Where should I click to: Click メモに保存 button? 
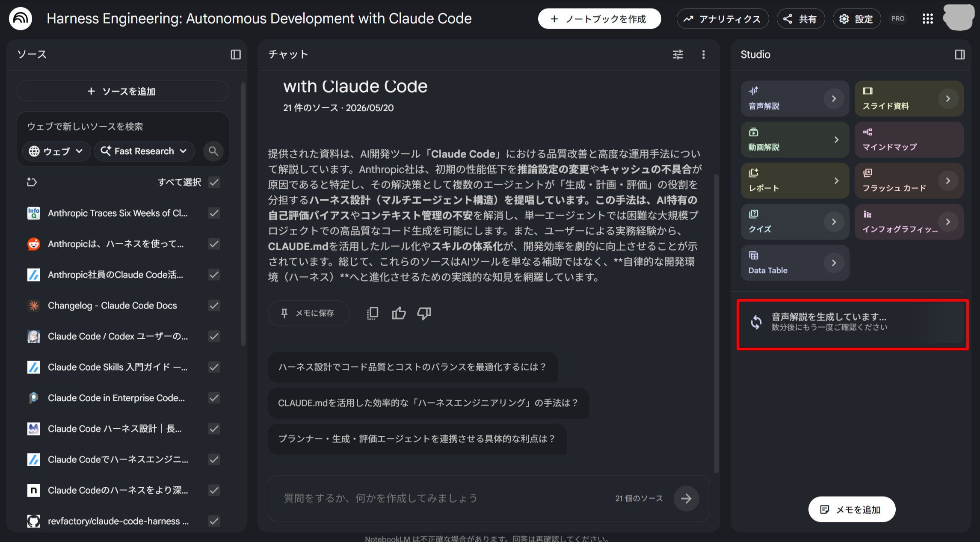point(308,313)
